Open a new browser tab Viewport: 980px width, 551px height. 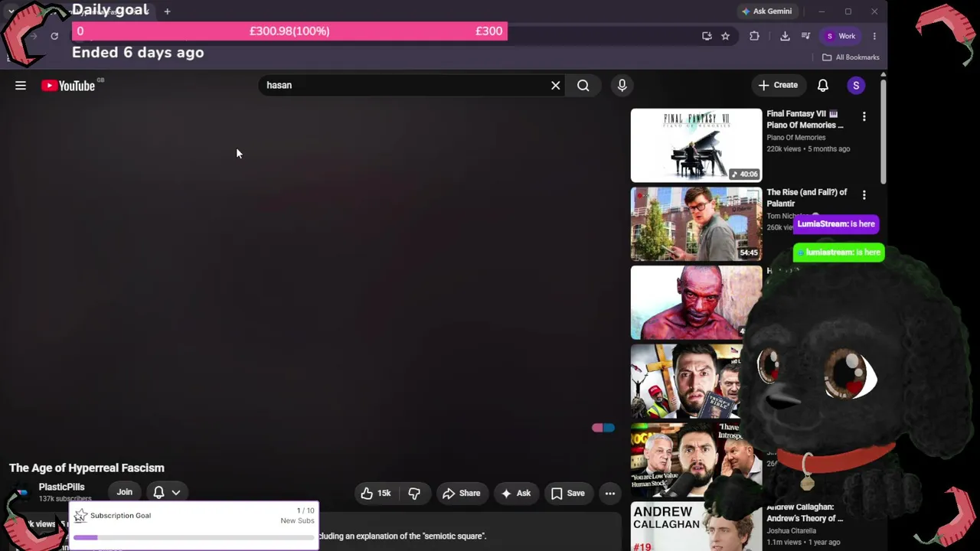click(167, 11)
